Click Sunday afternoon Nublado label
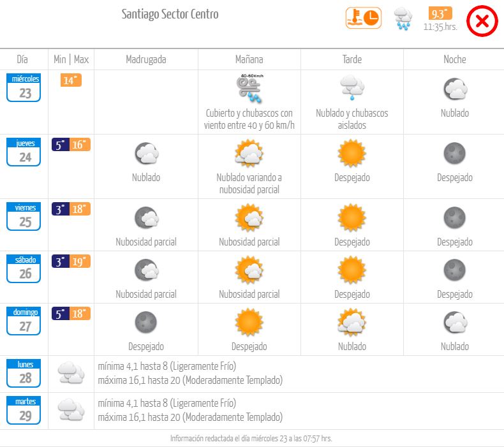Image resolution: width=504 pixels, height=447 pixels. (352, 347)
